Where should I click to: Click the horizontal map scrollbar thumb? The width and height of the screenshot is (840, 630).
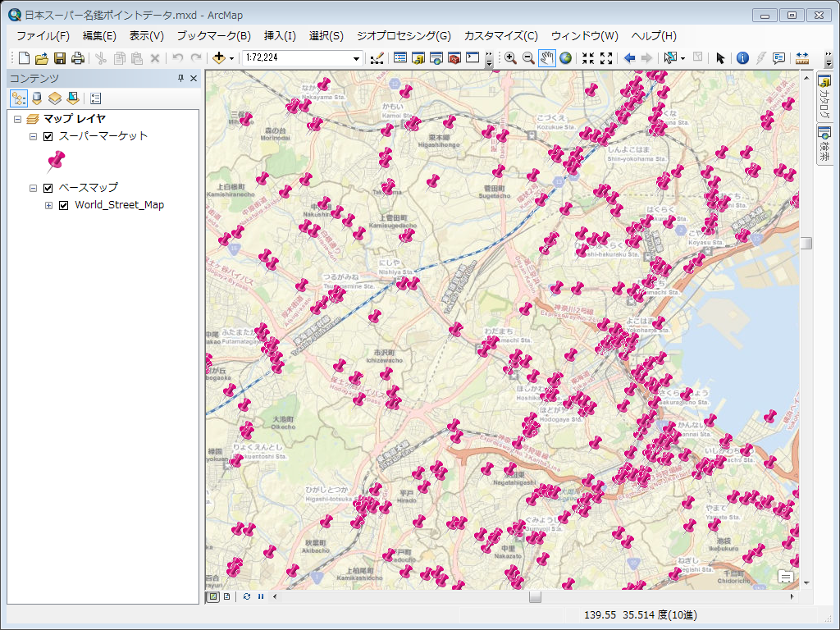pyautogui.click(x=535, y=596)
